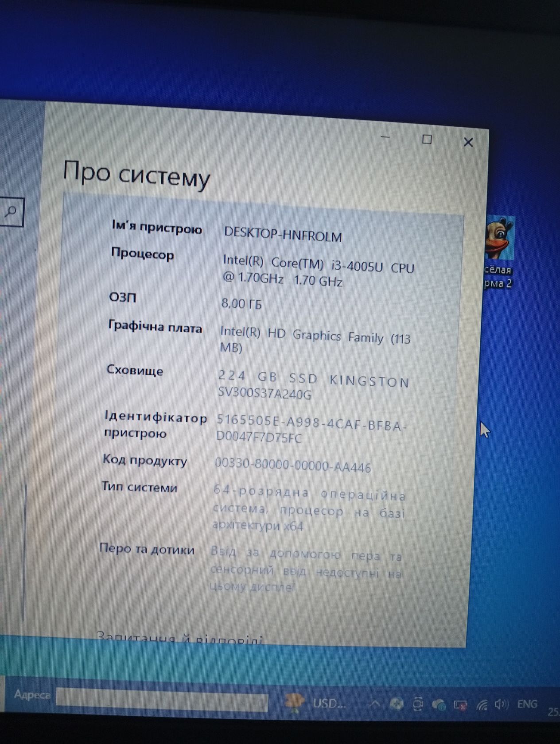Select product code 00330-80000-00000-AA446
The width and height of the screenshot is (560, 744).
[x=293, y=465]
